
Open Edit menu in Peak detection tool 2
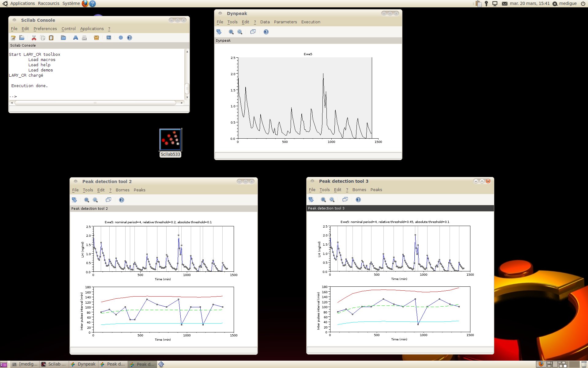101,190
